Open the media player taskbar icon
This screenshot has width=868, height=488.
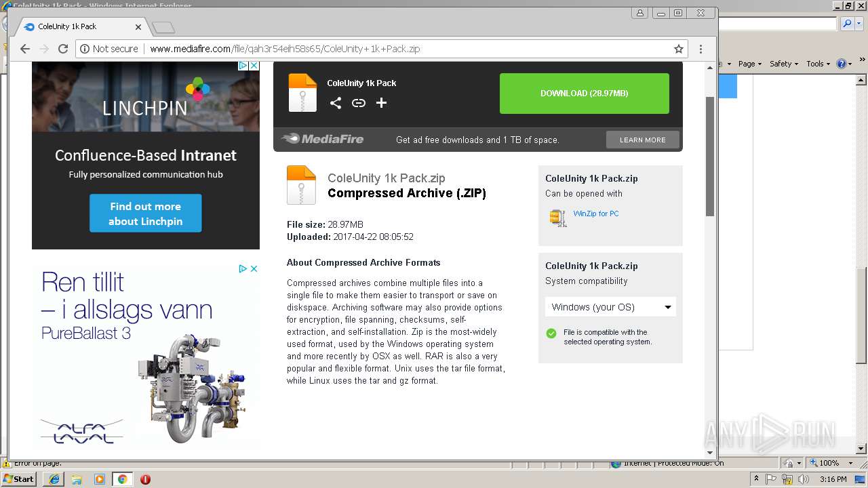100,479
